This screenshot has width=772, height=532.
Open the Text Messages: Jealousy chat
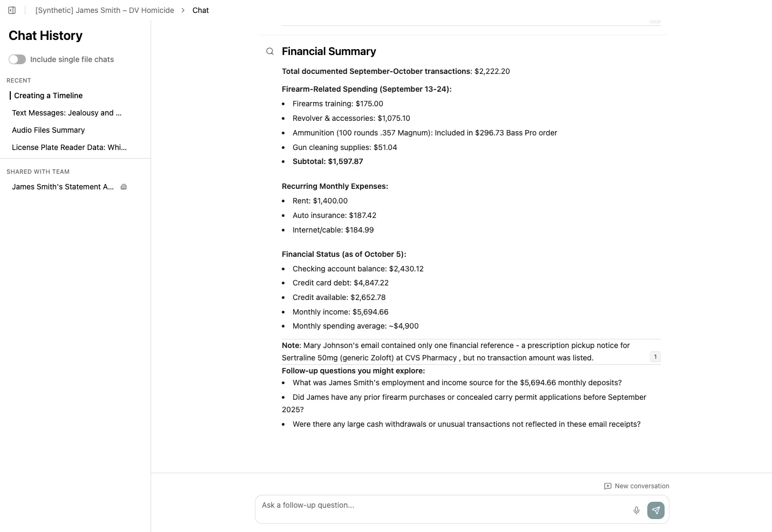(x=66, y=113)
